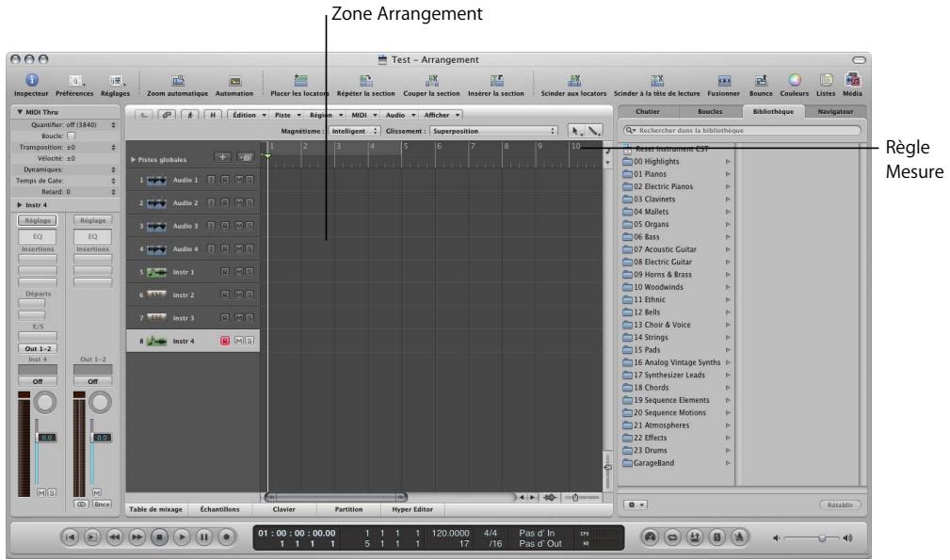Open the Table de mixage tab
Screen dimensions: 950x560
[155, 510]
